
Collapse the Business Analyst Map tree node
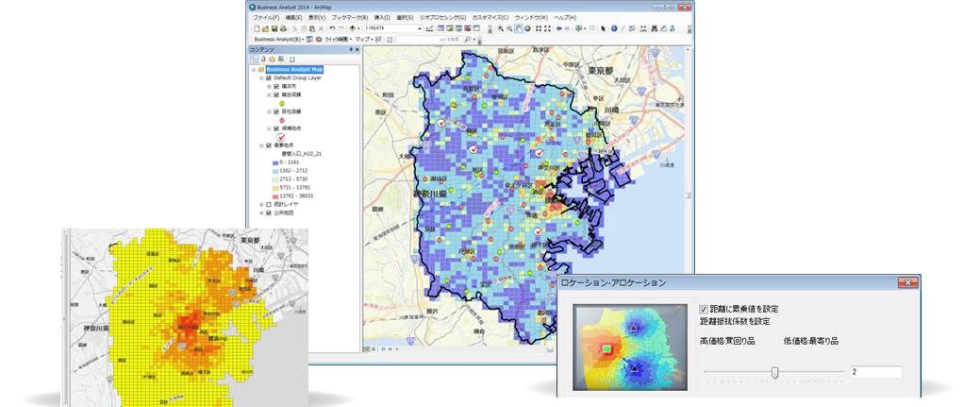254,70
